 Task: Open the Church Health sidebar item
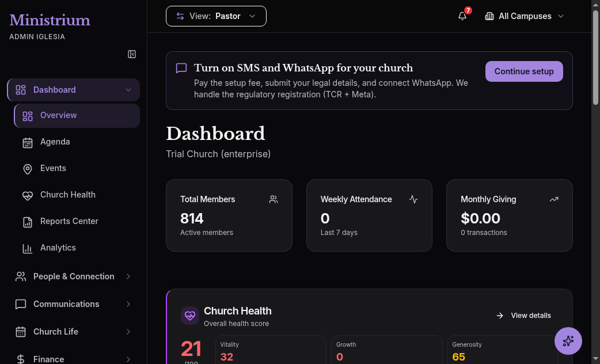click(x=77, y=195)
